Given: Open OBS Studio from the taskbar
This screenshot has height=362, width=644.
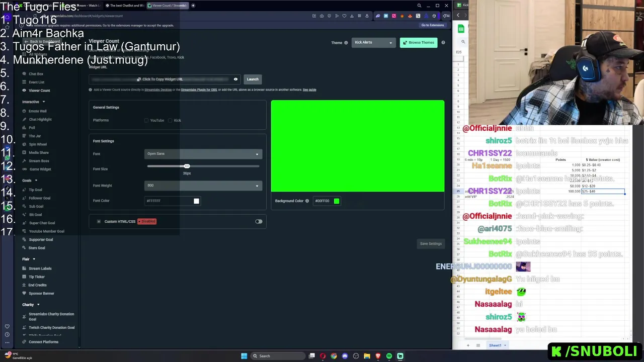Looking at the screenshot, I should tap(356, 356).
